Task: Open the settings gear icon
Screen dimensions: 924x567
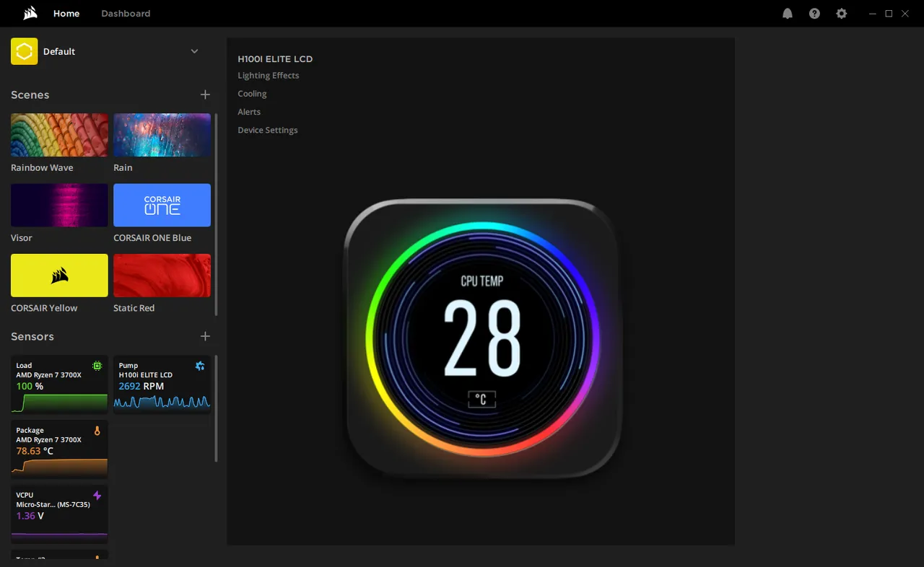Action: pos(841,14)
